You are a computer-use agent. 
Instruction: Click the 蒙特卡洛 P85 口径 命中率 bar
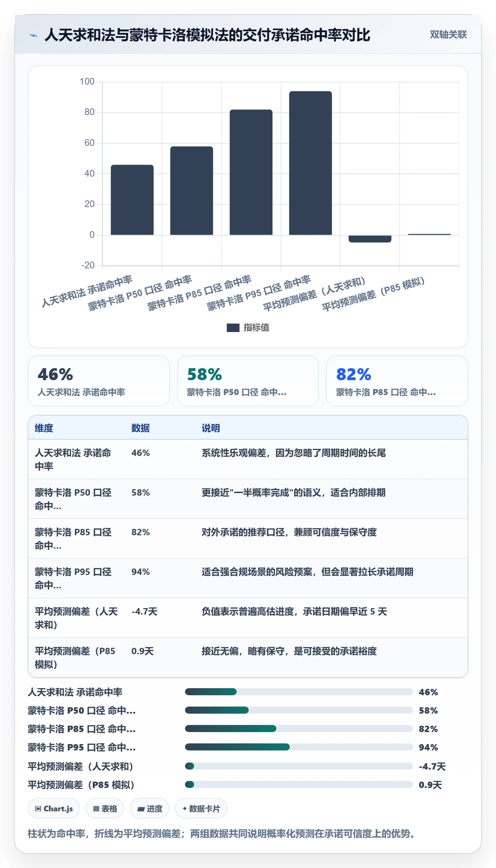click(251, 172)
